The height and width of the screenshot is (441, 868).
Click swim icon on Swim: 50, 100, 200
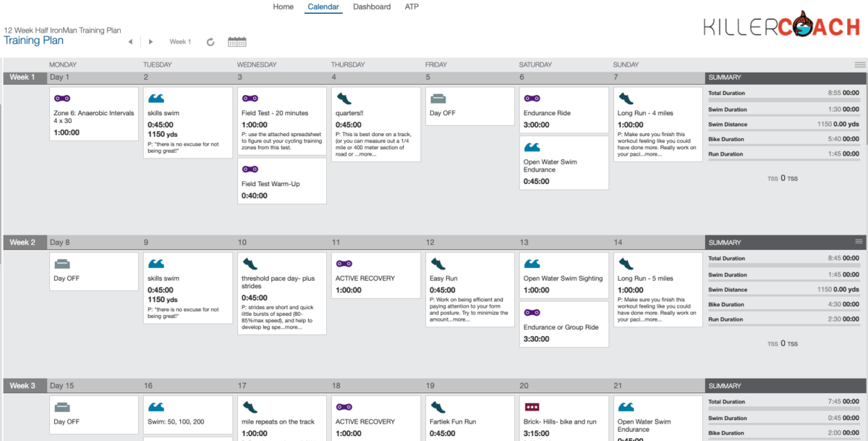[156, 407]
